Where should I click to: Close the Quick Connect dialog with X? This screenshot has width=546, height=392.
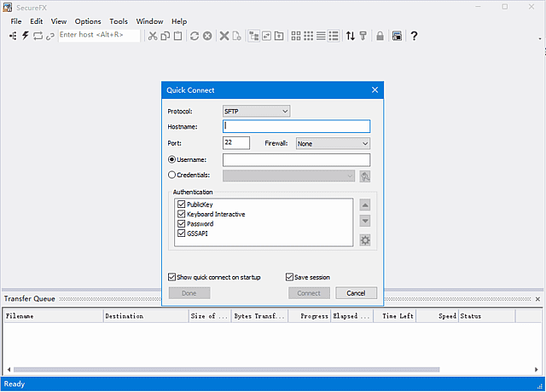(x=375, y=90)
